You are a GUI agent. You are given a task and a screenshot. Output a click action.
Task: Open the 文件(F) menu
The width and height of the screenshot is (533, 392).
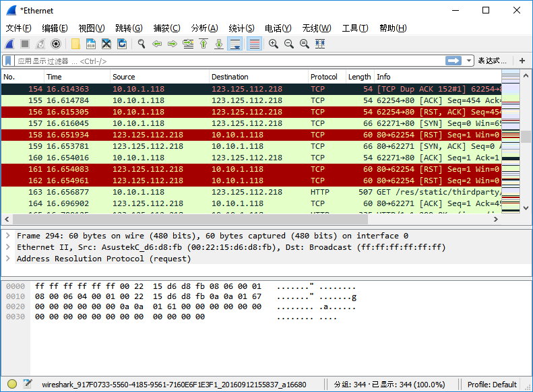click(x=18, y=28)
